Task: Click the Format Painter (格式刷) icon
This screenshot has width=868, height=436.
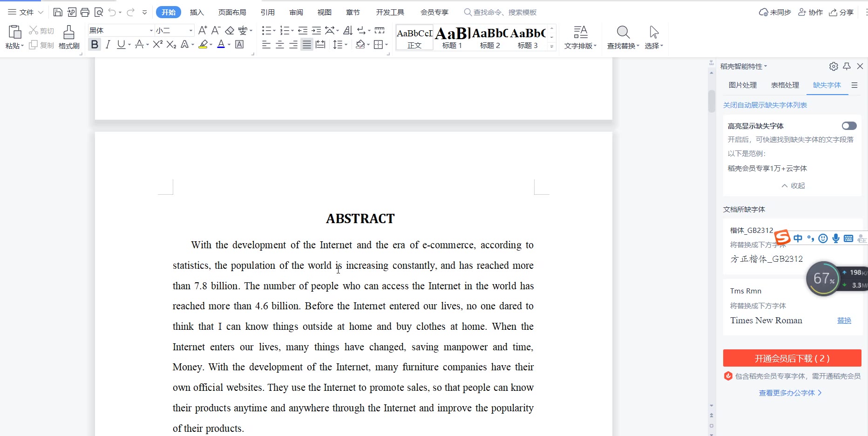Action: point(69,37)
